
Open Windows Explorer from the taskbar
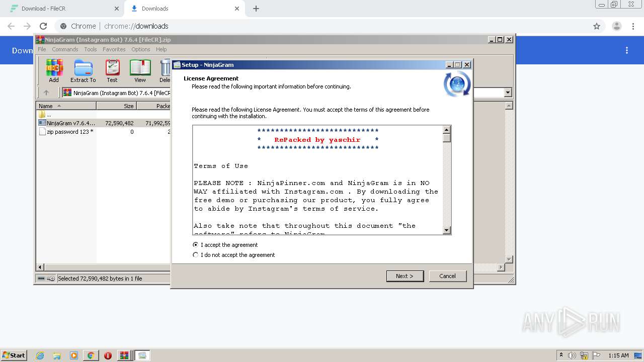click(57, 355)
